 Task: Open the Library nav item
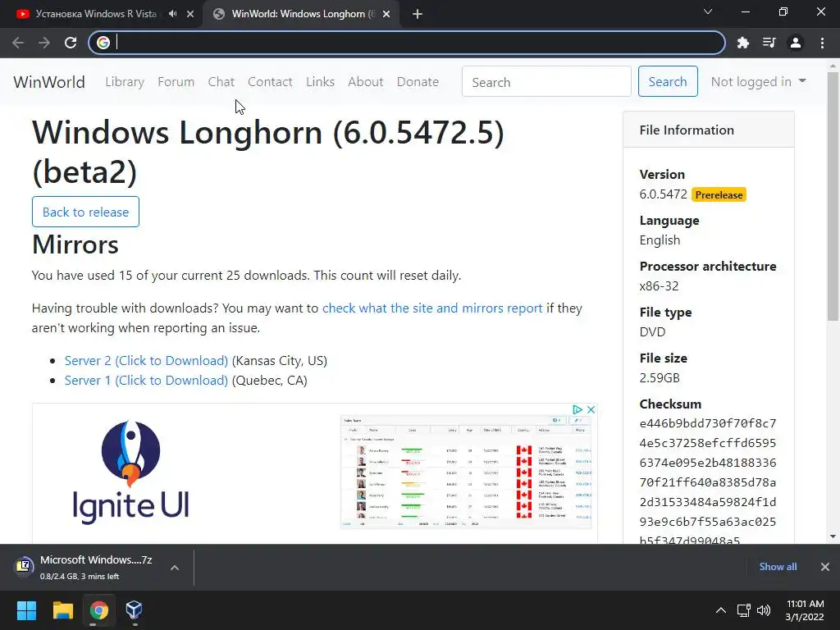[125, 82]
